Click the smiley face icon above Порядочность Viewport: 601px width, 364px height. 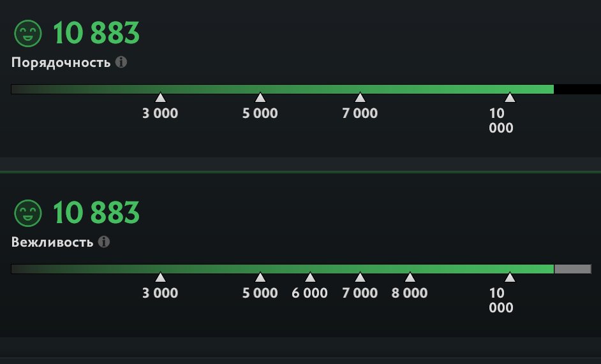pyautogui.click(x=27, y=33)
